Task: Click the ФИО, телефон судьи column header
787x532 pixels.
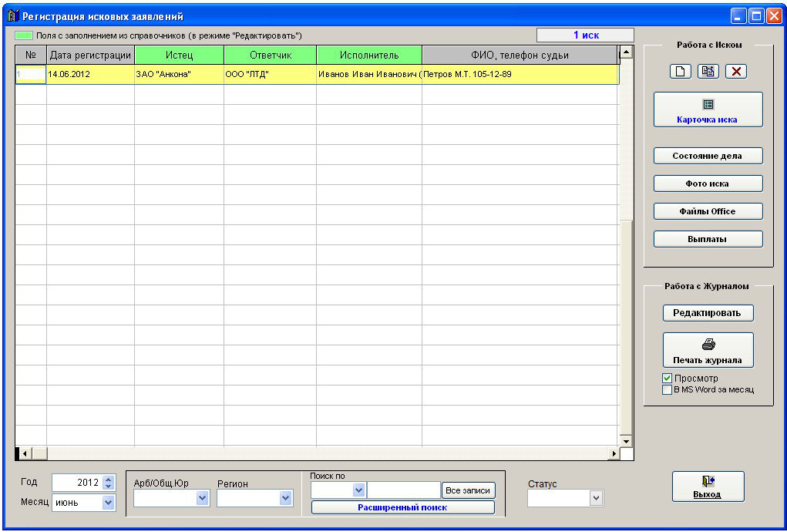Action: pyautogui.click(x=520, y=56)
